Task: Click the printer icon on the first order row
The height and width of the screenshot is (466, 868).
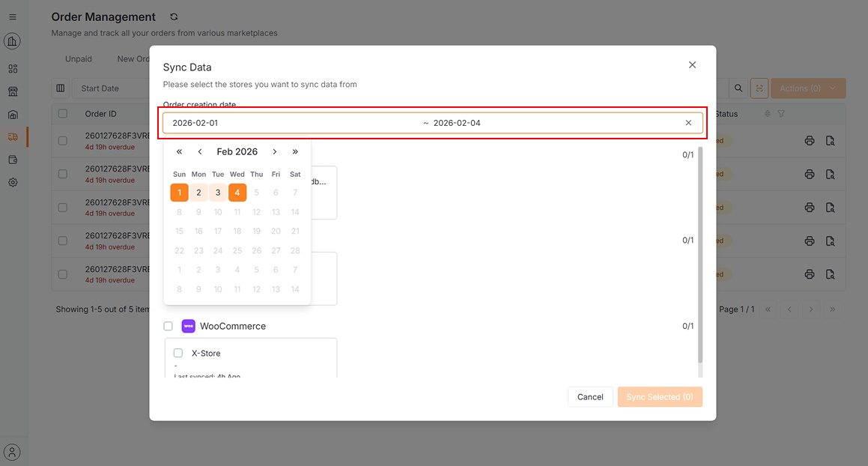Action: pyautogui.click(x=810, y=140)
